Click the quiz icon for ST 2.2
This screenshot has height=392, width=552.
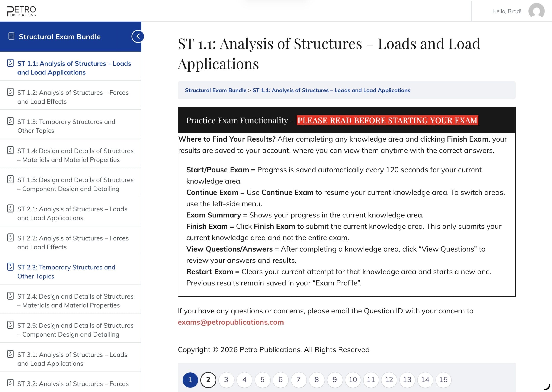10,238
